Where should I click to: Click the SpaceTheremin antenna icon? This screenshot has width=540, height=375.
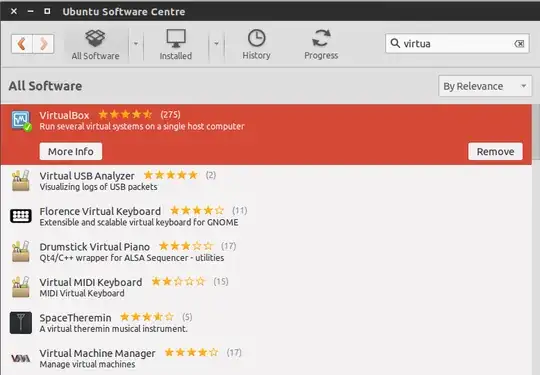point(21,323)
